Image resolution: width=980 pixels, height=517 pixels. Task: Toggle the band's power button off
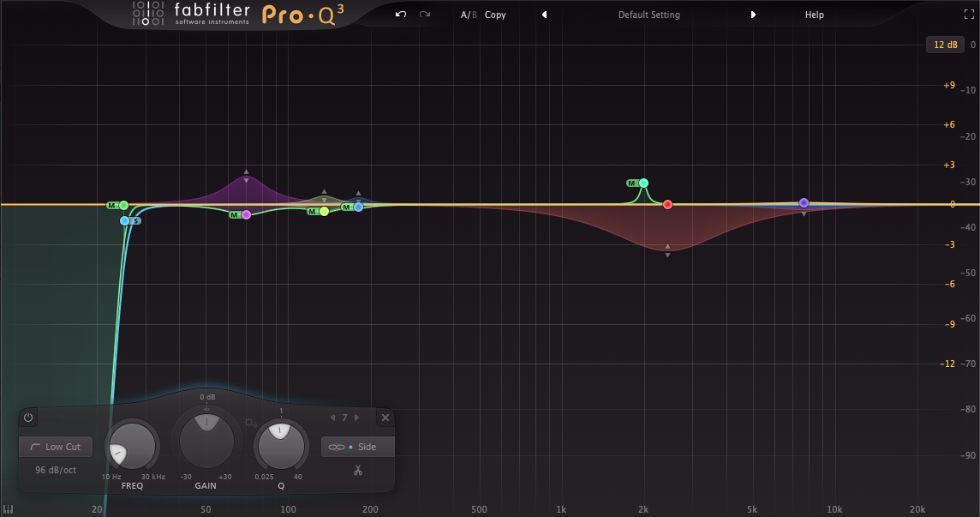(27, 418)
